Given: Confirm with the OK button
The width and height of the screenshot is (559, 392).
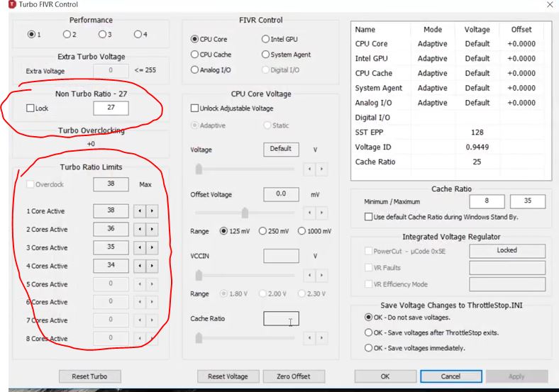Looking at the screenshot, I should [385, 376].
